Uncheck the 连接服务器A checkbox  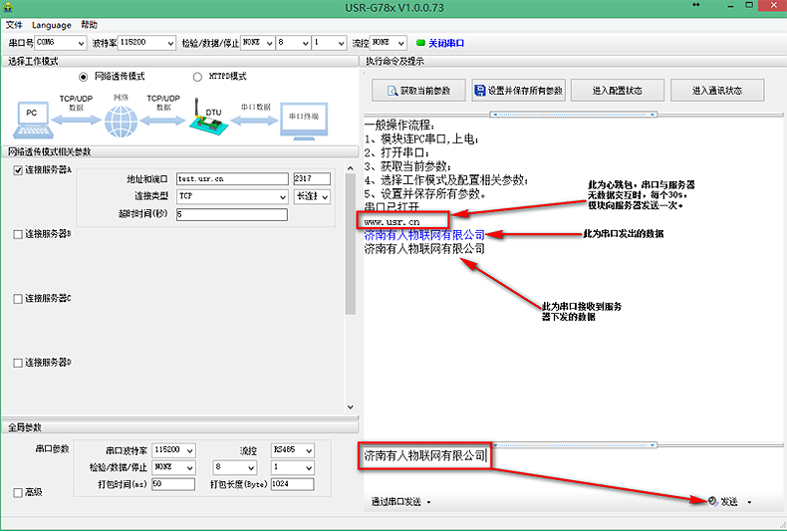[x=18, y=170]
